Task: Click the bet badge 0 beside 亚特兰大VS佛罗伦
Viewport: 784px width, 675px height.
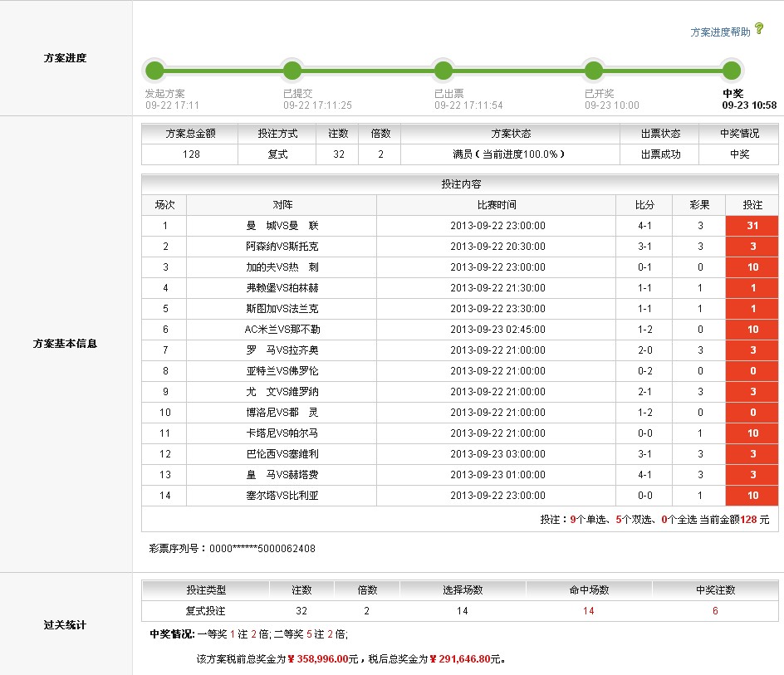Action: (752, 370)
